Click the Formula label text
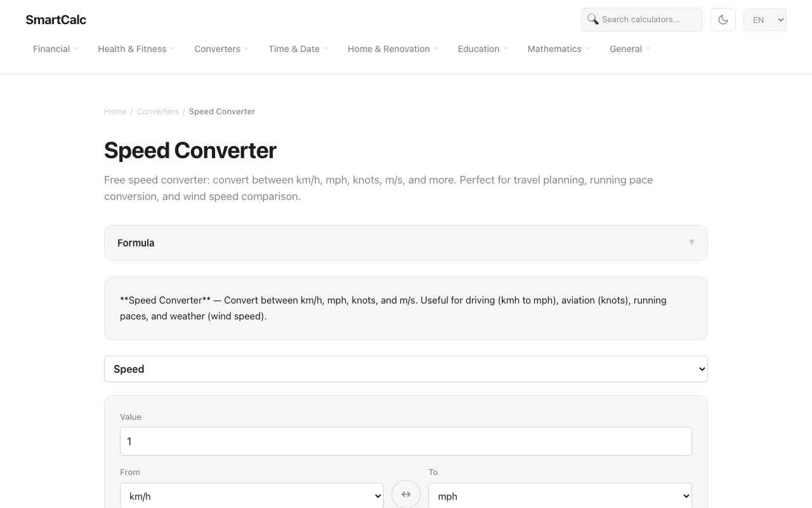The width and height of the screenshot is (812, 508). point(136,243)
